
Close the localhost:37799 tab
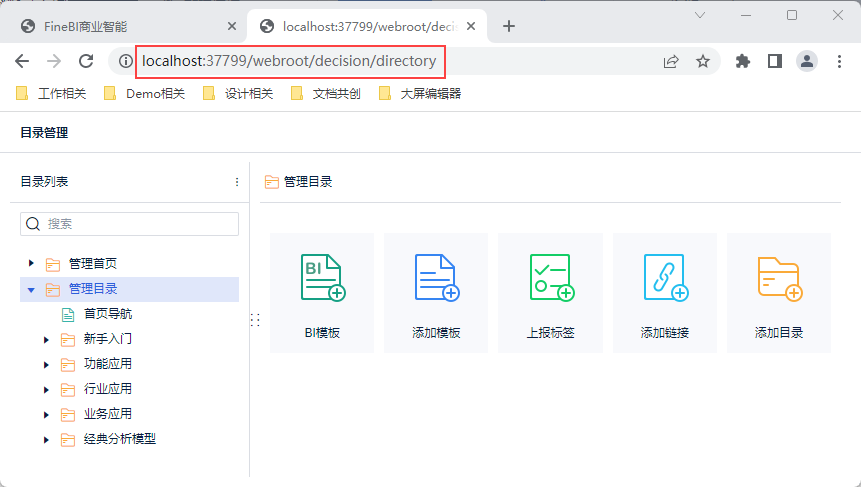point(471,26)
